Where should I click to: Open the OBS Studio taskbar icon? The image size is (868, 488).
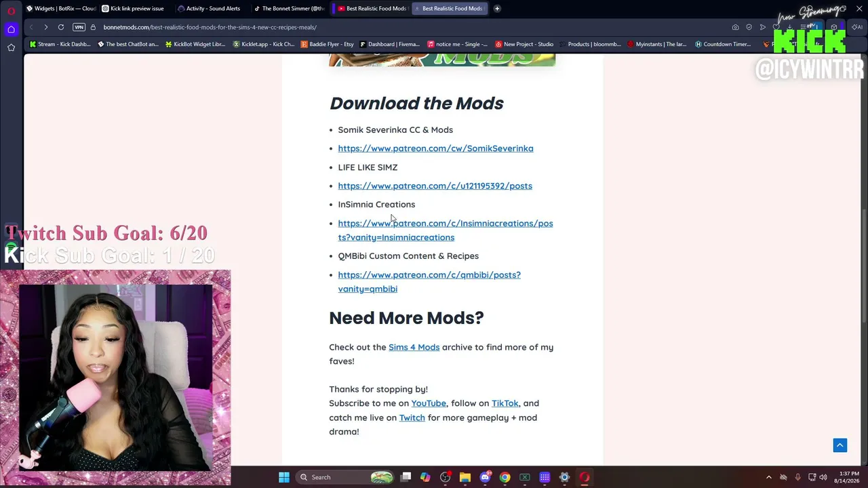click(x=445, y=477)
